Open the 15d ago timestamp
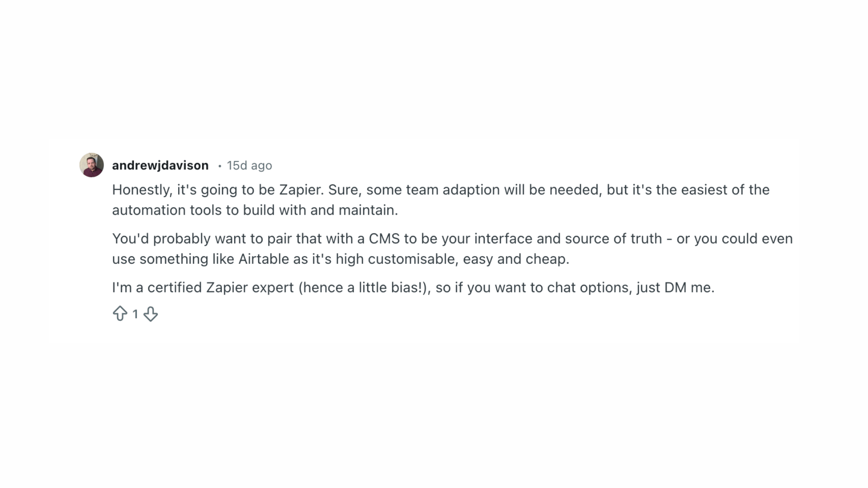This screenshot has height=488, width=868. click(249, 165)
